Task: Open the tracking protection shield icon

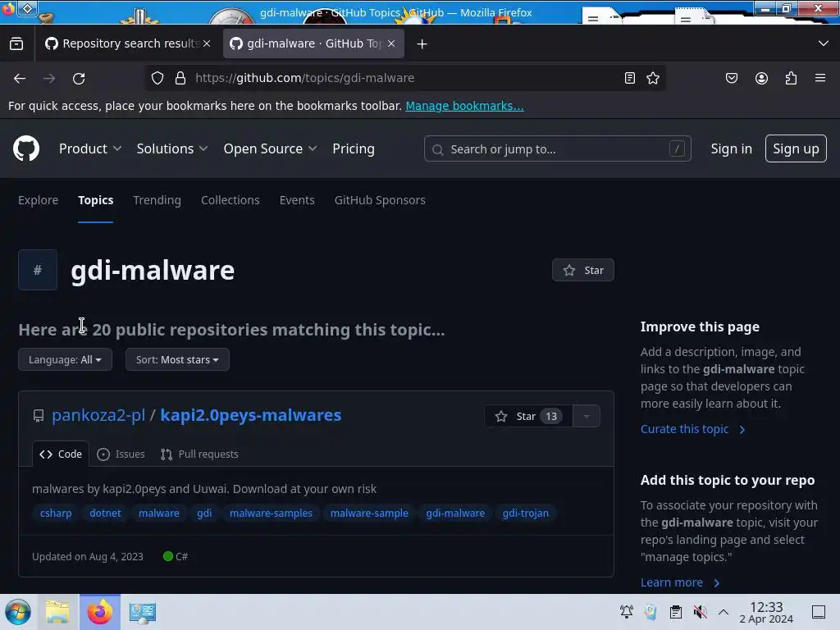Action: click(x=157, y=78)
